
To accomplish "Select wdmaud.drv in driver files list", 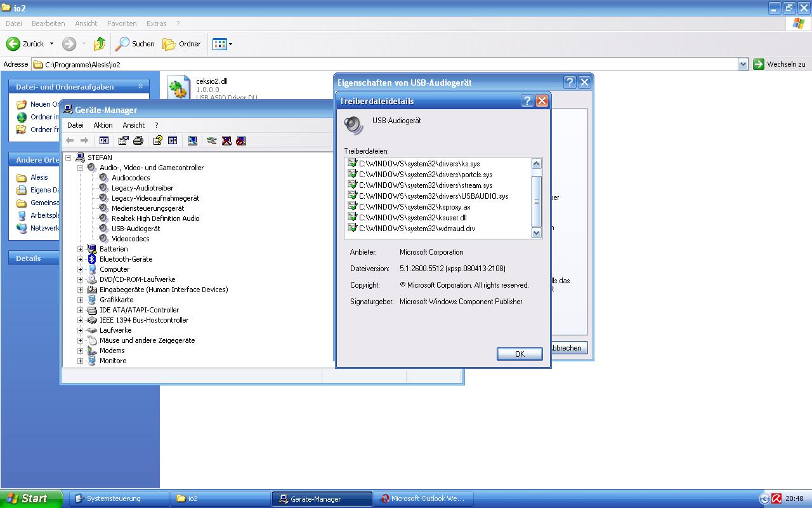I will coord(417,229).
